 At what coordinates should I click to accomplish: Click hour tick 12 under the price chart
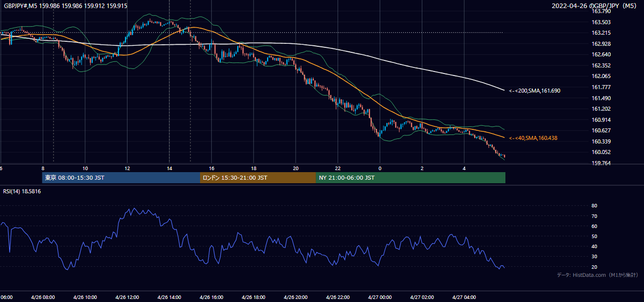pos(127,168)
